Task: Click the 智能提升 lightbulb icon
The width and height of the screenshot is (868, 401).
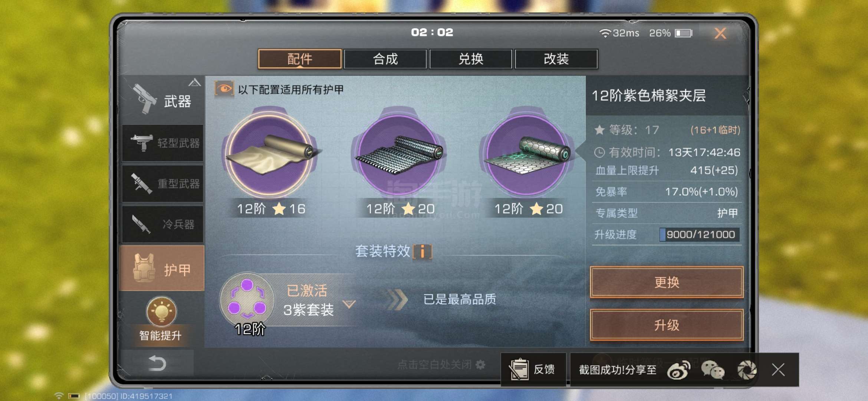Action: click(x=161, y=311)
